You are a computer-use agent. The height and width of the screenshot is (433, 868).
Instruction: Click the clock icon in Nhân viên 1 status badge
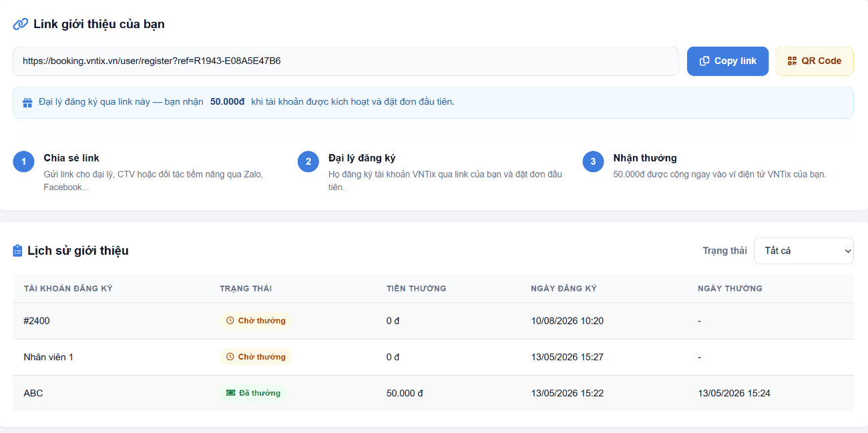(x=230, y=357)
